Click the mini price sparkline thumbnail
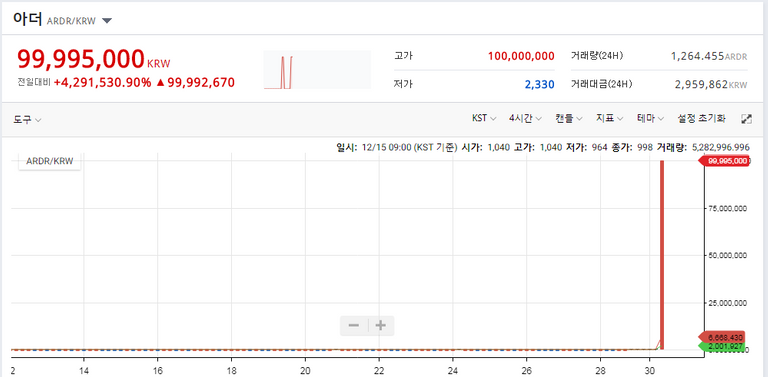Viewport: 768px width, 377px height. pyautogui.click(x=317, y=70)
